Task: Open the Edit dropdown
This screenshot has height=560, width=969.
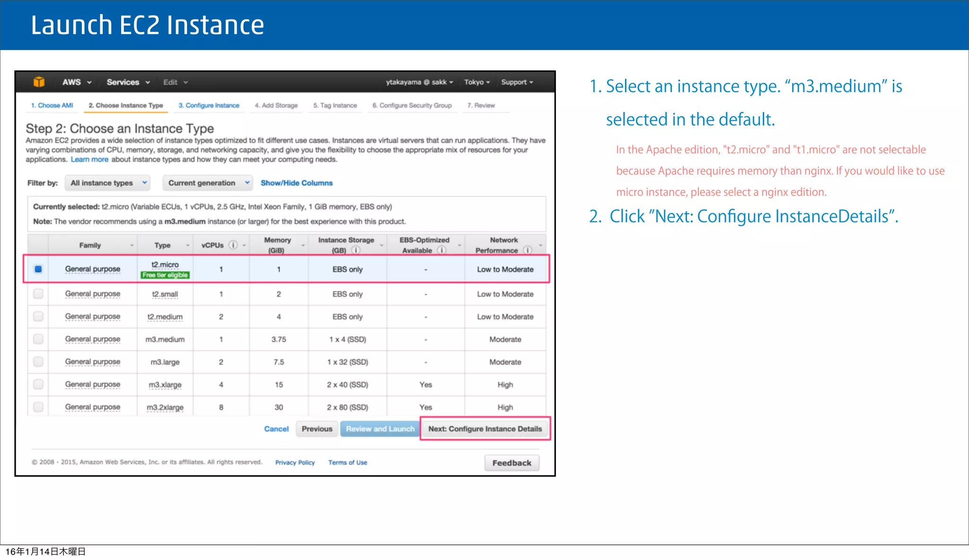Action: (x=176, y=82)
